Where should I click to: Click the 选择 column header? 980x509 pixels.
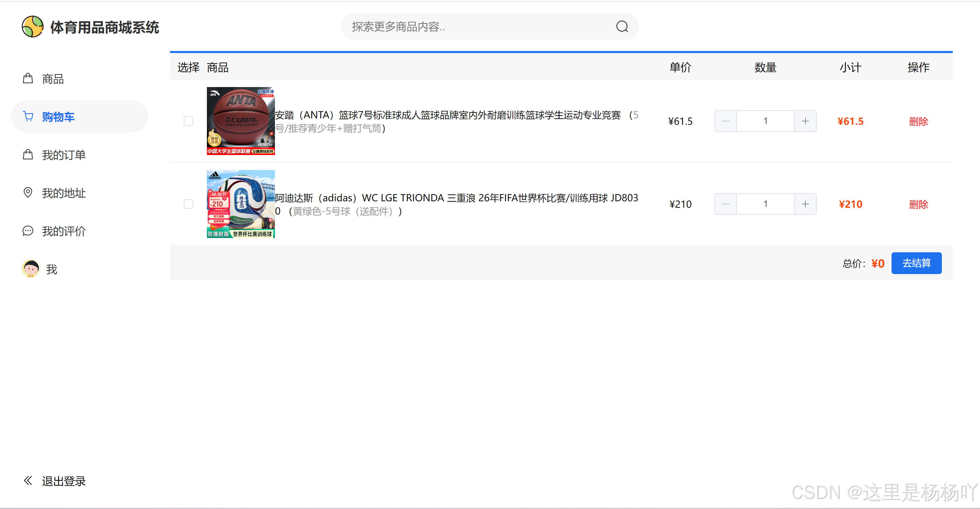(188, 67)
